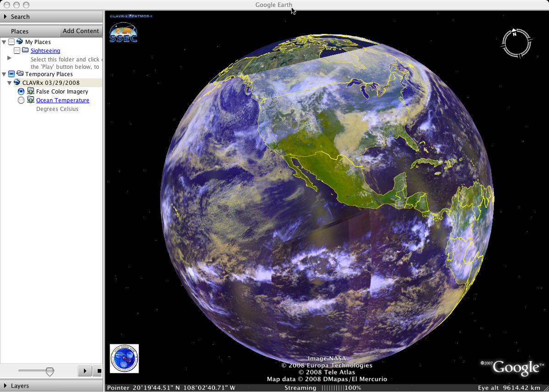Click the compass north indicator ring
This screenshot has width=549, height=392.
coord(516,43)
